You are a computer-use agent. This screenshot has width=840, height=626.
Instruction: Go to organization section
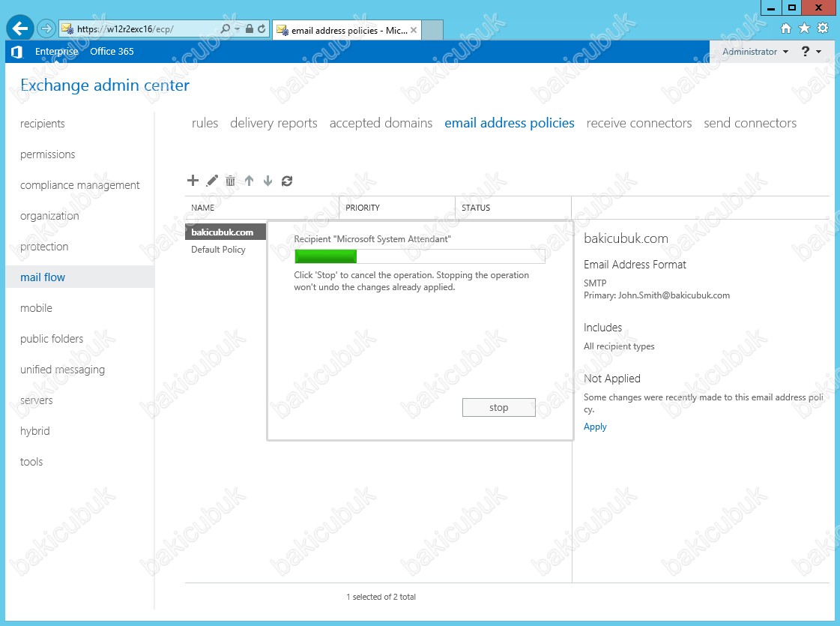point(49,216)
